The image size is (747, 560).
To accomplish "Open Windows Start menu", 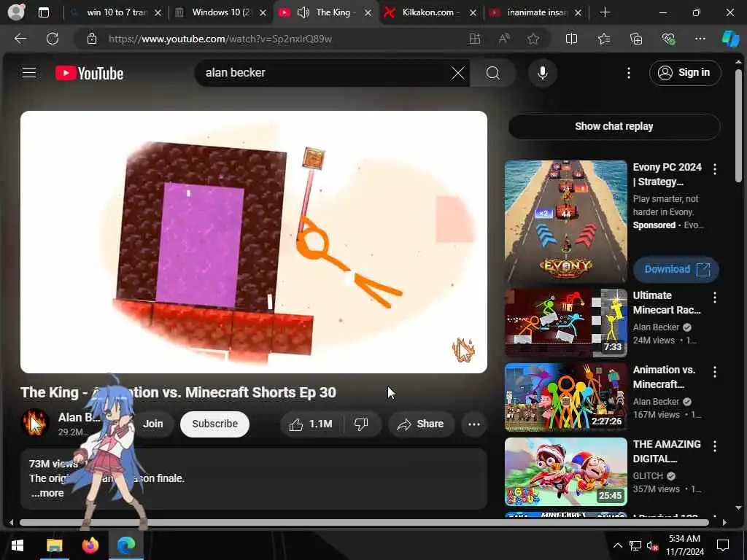I will coord(18,545).
